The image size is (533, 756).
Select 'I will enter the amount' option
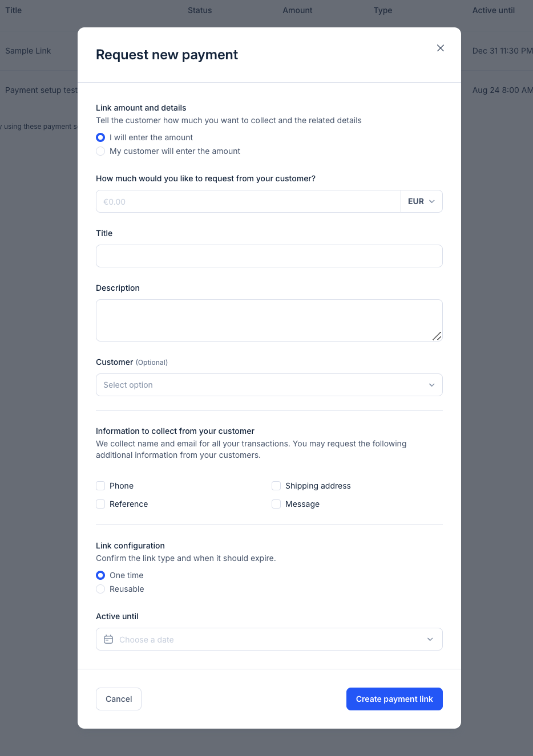[100, 137]
